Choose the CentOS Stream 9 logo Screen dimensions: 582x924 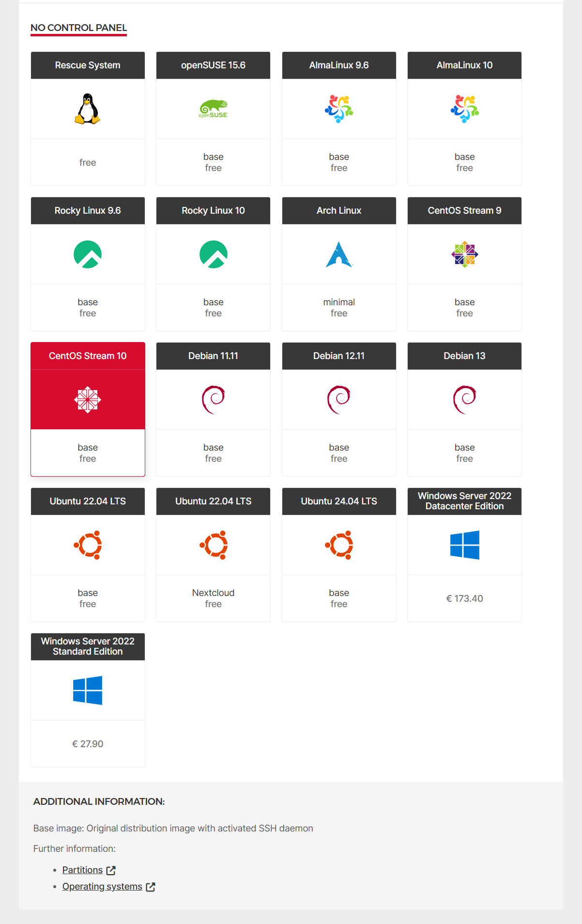coord(465,254)
